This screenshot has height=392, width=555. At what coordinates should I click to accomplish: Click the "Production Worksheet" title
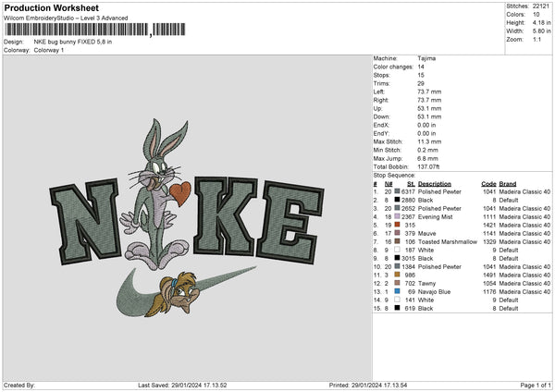pyautogui.click(x=51, y=7)
